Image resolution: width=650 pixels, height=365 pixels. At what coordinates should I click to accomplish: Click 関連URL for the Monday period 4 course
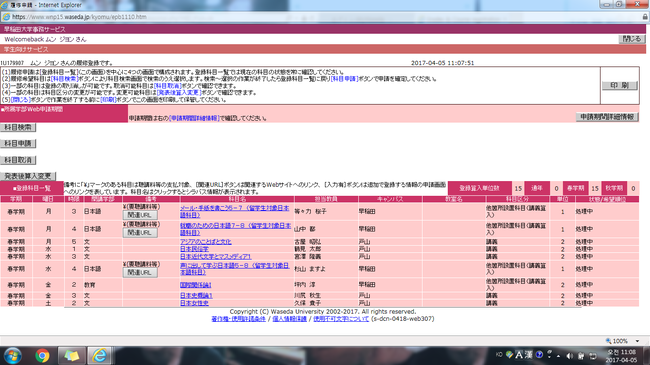140,233
